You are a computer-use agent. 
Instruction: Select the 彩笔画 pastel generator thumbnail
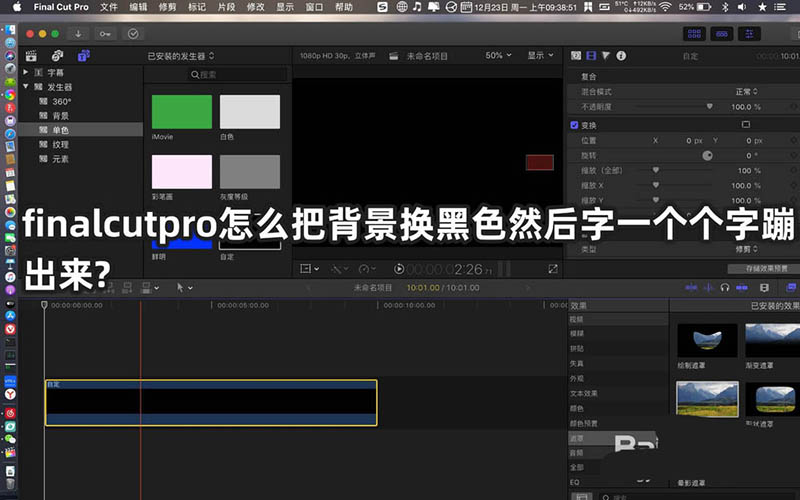coord(182,171)
